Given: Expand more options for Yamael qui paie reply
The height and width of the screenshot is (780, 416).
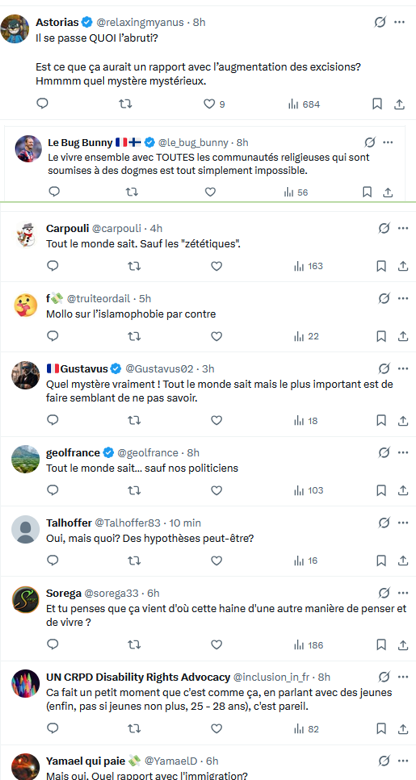Looking at the screenshot, I should coord(403,761).
